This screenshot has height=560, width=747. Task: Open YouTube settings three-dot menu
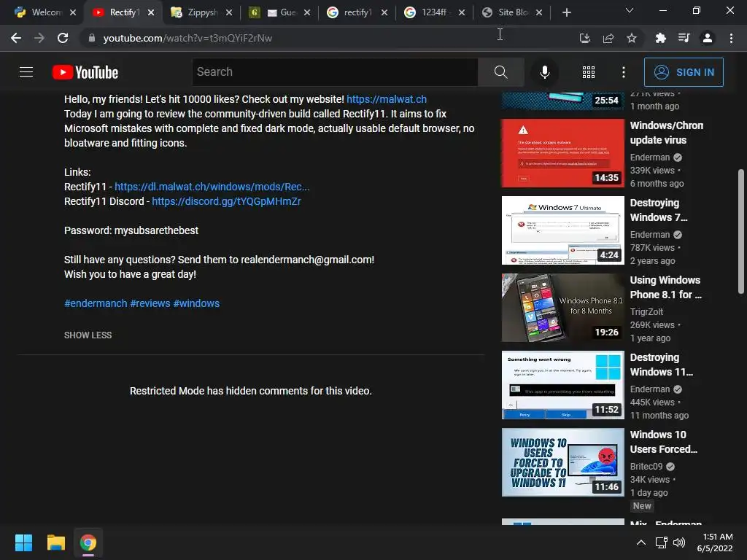pyautogui.click(x=623, y=72)
